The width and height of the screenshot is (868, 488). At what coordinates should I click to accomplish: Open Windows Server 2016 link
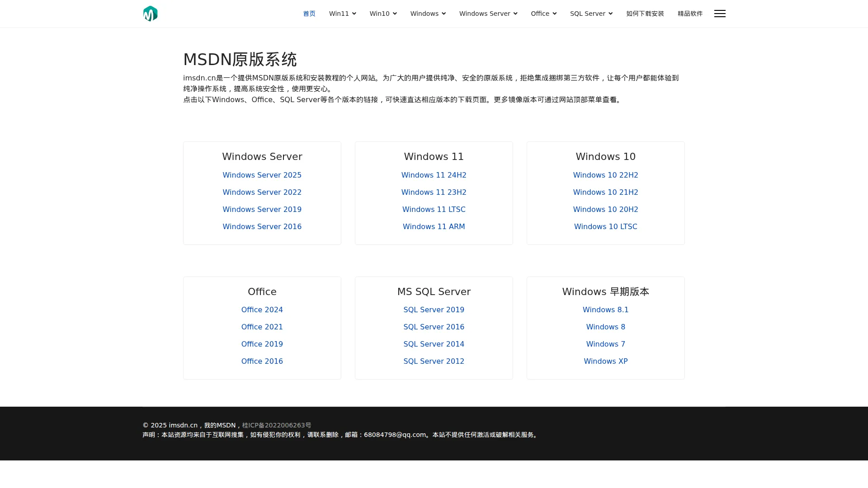pos(262,227)
